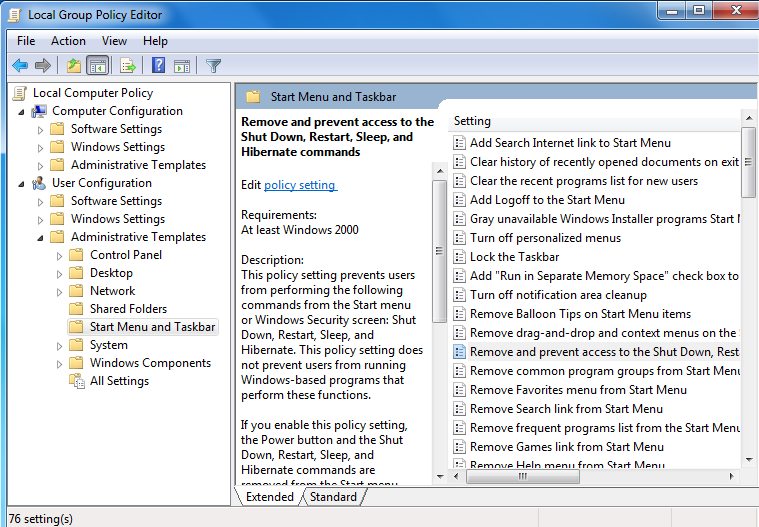Expand Administrative Templates under Computer Configuration

coord(41,166)
